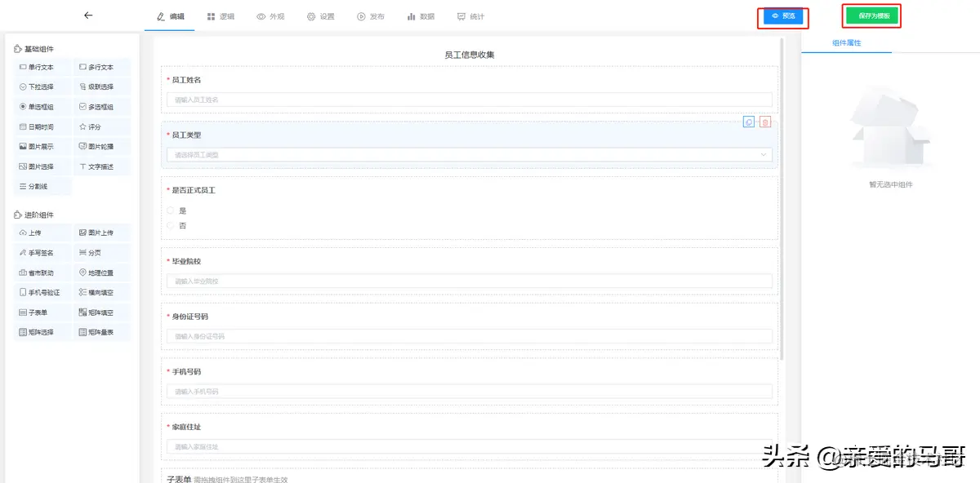Add a 多行文本 component

(102, 68)
